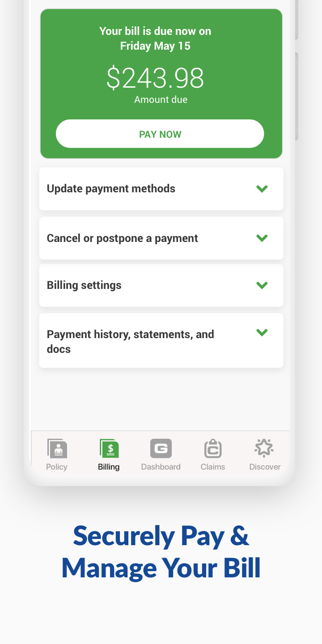This screenshot has width=322, height=644.
Task: Tap the Claims clipboard icon
Action: pos(213,449)
